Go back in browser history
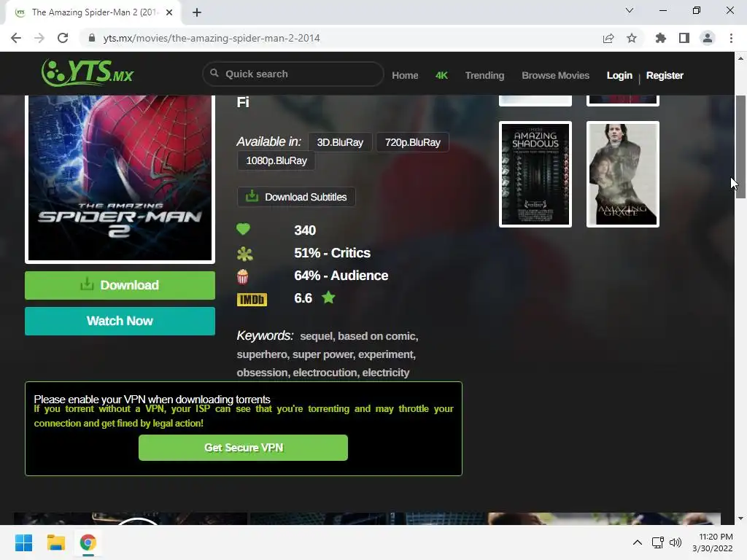The height and width of the screenshot is (560, 747). (x=16, y=38)
